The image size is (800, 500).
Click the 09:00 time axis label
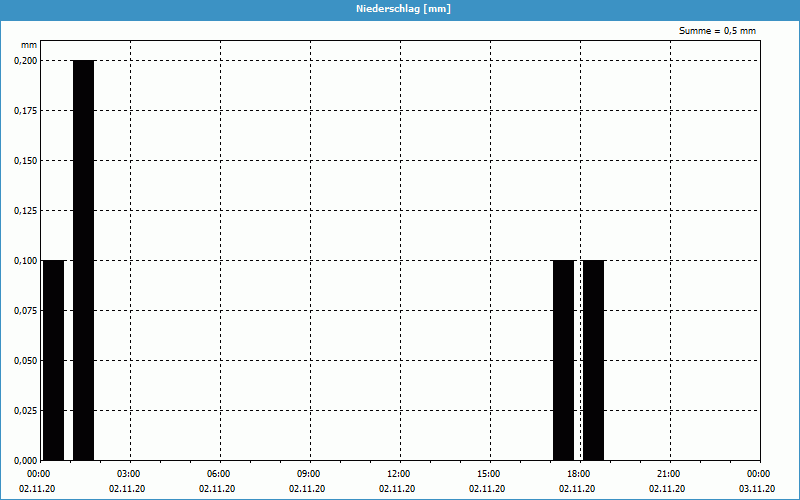point(308,474)
